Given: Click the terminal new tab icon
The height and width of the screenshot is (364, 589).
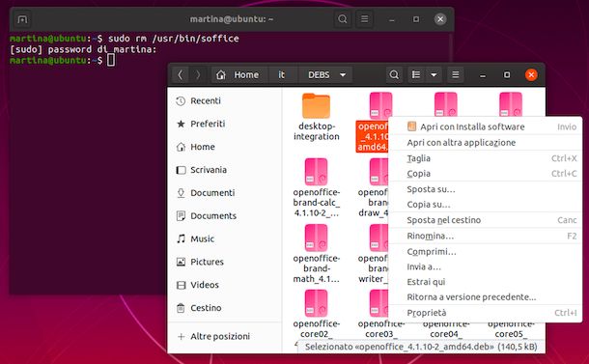Looking at the screenshot, I should pyautogui.click(x=22, y=19).
